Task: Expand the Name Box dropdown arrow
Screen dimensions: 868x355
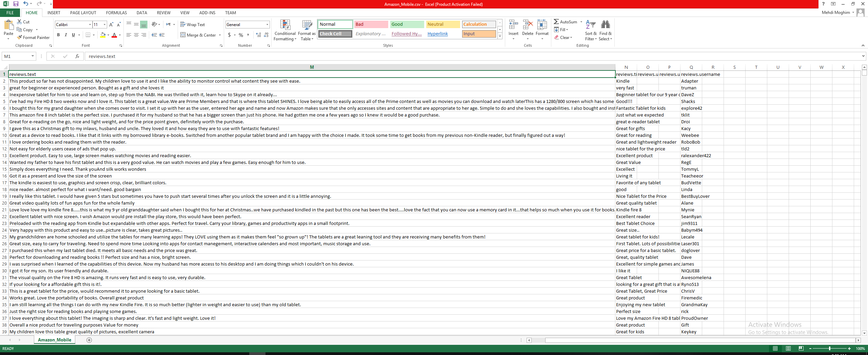Action: coord(33,56)
